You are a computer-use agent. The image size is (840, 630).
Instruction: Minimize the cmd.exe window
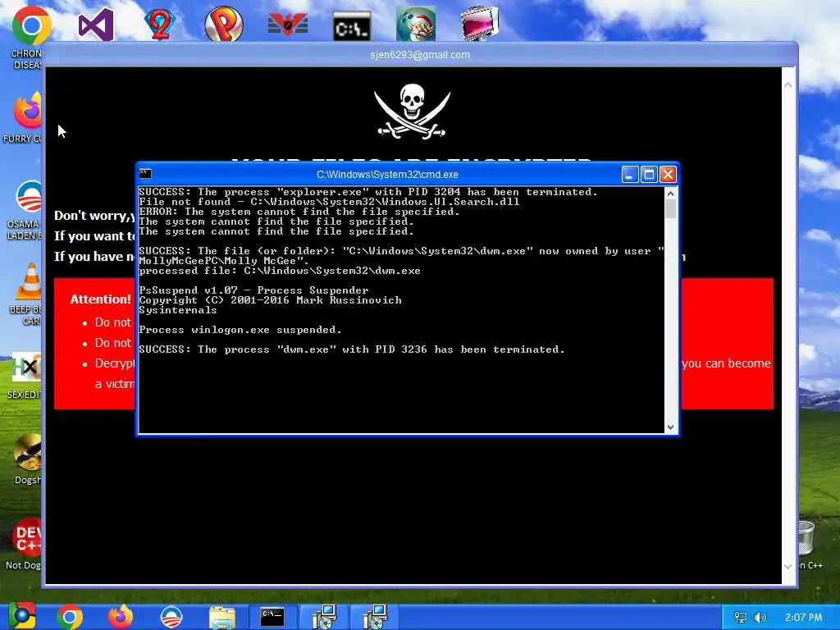[630, 174]
